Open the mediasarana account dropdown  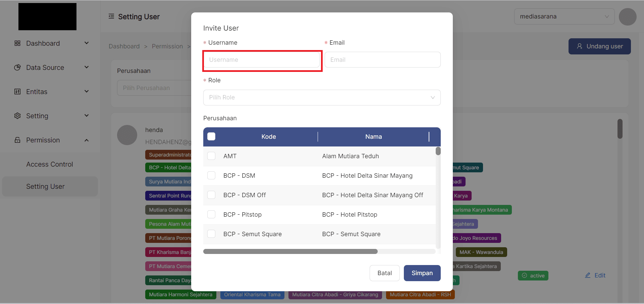click(564, 16)
